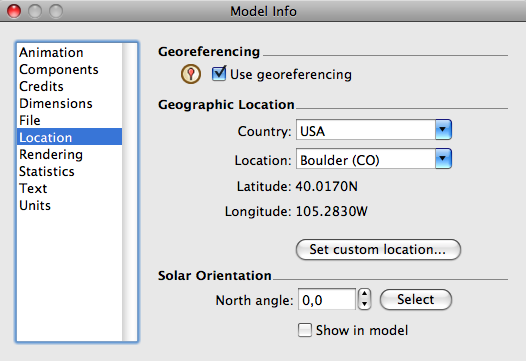Uncheck the Use georeferencing checkbox

(x=219, y=74)
